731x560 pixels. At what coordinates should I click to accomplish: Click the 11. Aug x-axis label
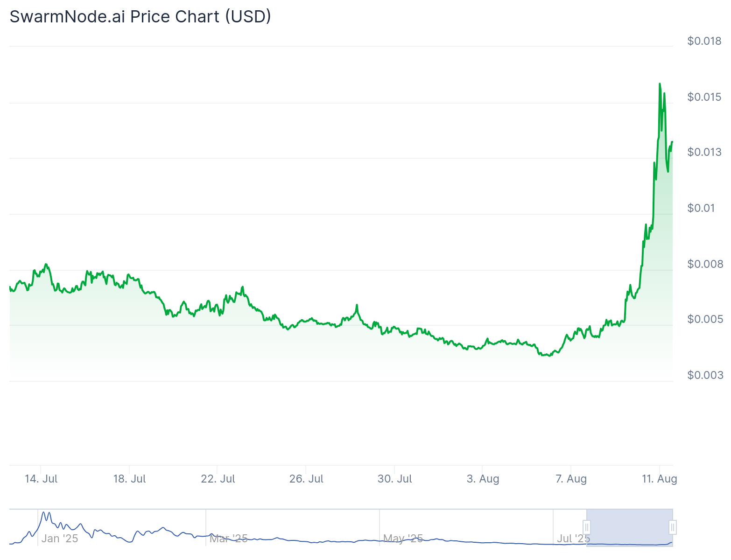(660, 479)
